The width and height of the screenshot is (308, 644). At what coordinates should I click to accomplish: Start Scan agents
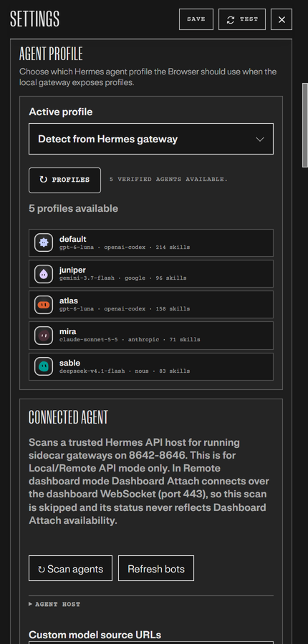70,568
